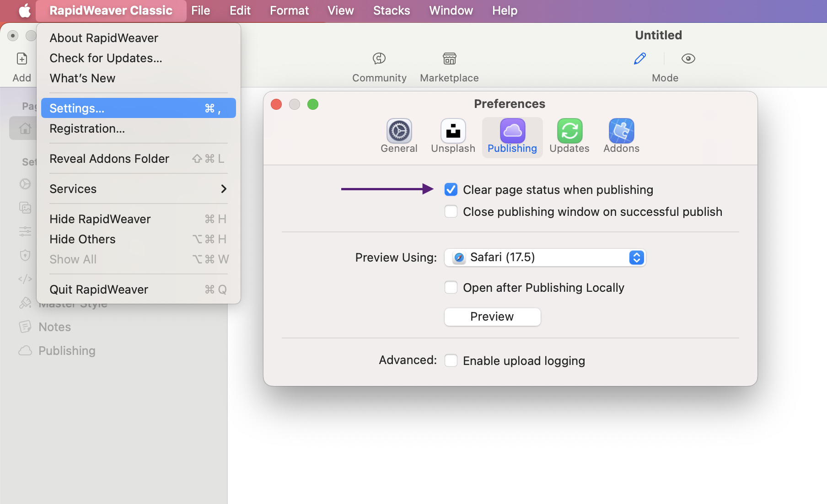Open the Window menu
Screen dimensions: 827x504
[x=451, y=11]
